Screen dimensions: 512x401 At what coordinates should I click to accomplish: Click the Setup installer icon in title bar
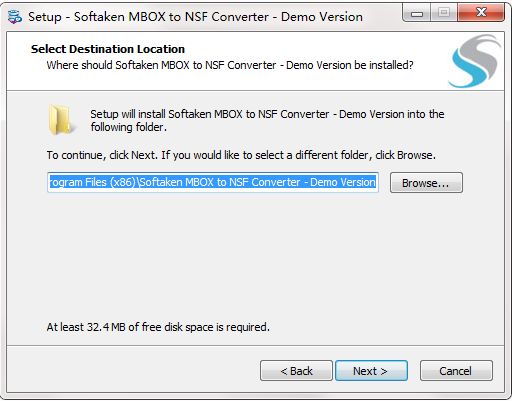[x=15, y=17]
